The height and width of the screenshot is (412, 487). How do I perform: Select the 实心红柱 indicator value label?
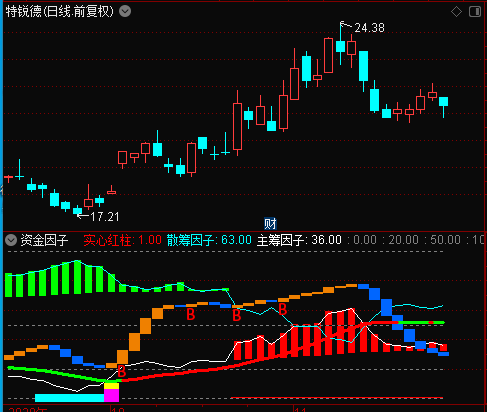[x=122, y=240]
